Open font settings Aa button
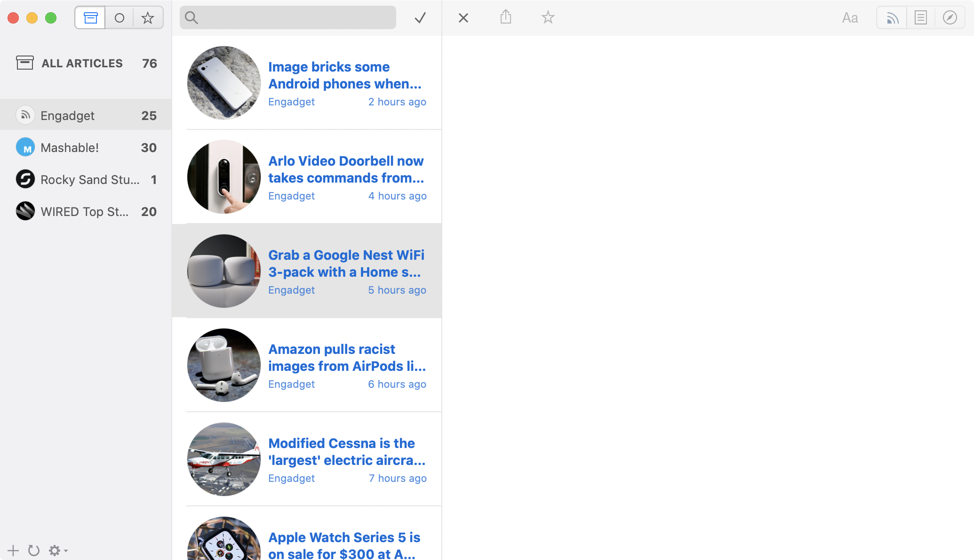Image resolution: width=974 pixels, height=560 pixels. point(850,18)
